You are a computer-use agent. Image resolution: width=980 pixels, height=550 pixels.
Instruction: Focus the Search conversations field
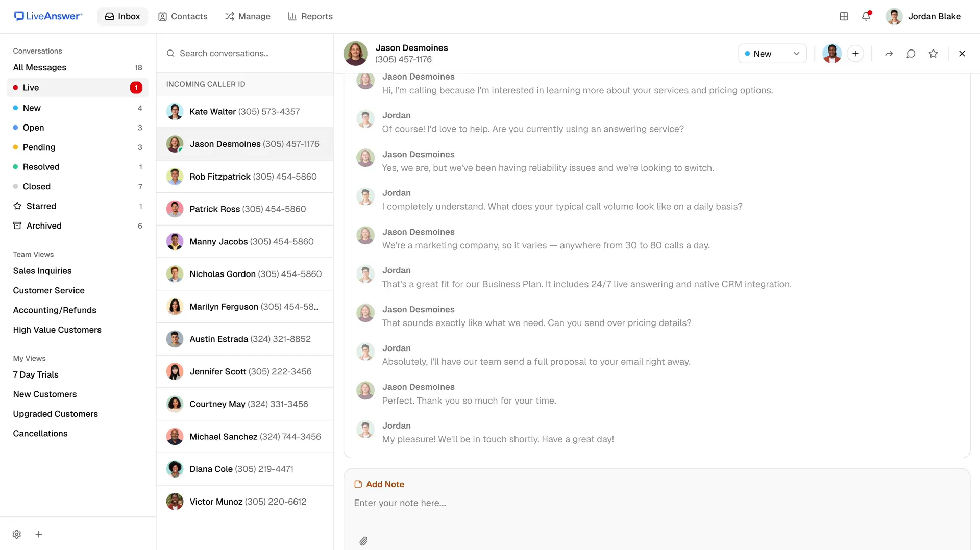245,54
